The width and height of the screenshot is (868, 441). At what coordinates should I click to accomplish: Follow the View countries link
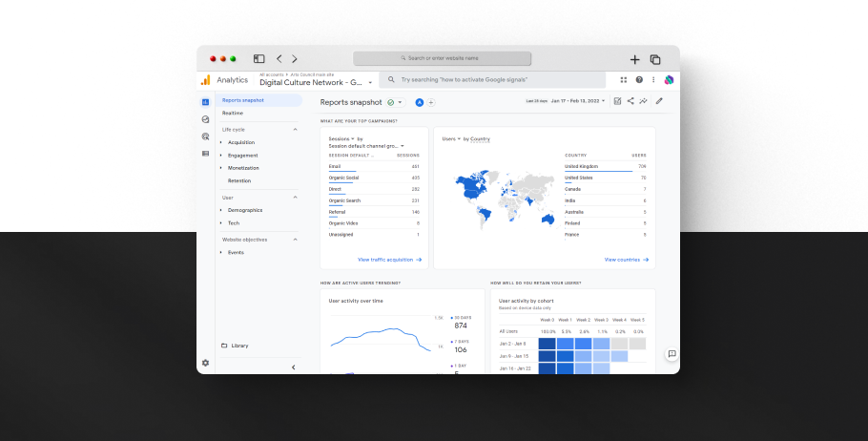click(x=627, y=260)
